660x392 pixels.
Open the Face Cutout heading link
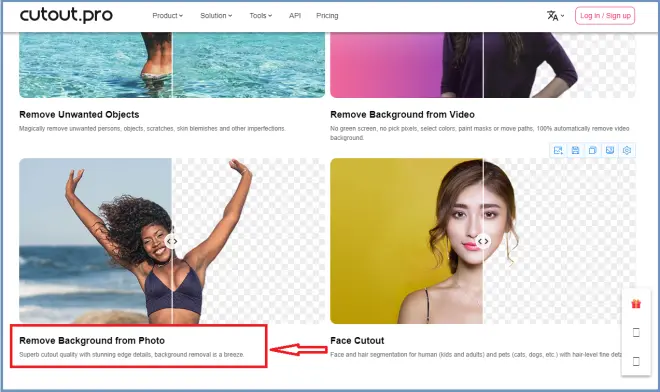click(357, 341)
